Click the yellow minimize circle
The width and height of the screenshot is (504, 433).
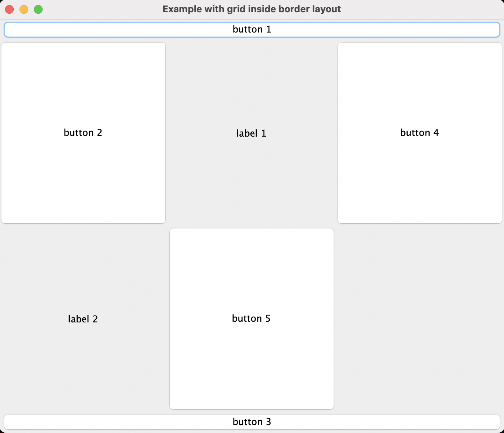click(23, 9)
